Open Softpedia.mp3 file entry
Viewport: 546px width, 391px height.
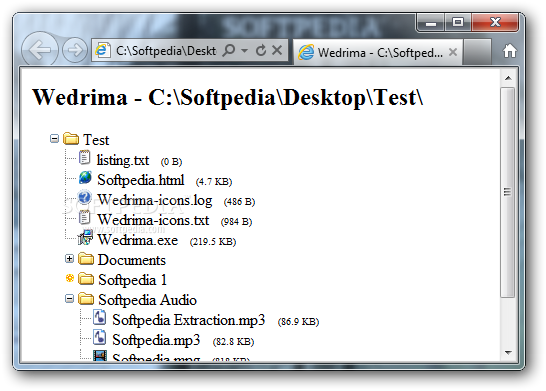(x=156, y=340)
